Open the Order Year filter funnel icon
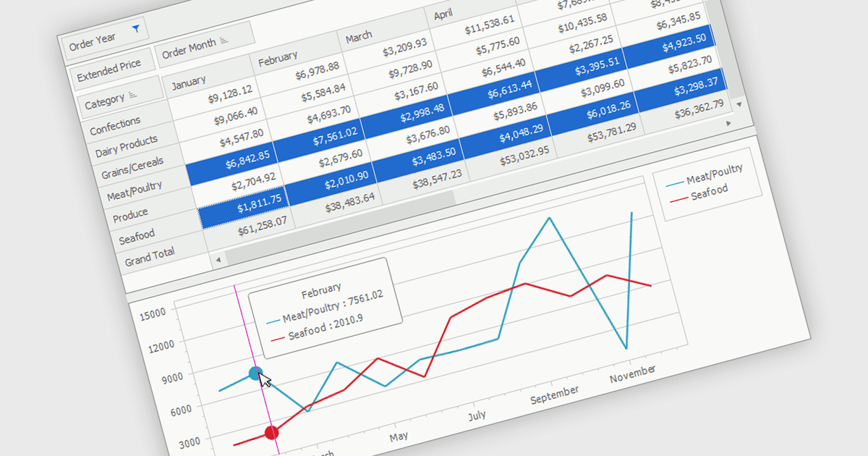Image resolution: width=868 pixels, height=456 pixels. tap(135, 29)
